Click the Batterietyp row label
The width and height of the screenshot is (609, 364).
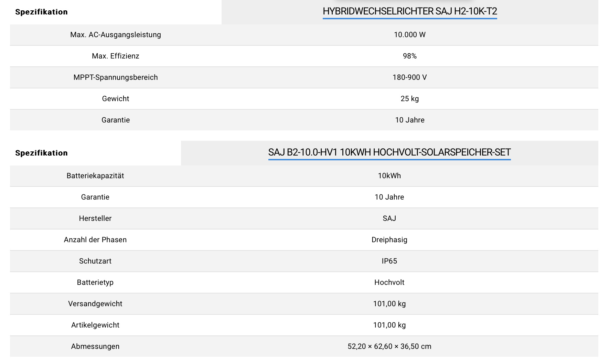[x=95, y=282]
